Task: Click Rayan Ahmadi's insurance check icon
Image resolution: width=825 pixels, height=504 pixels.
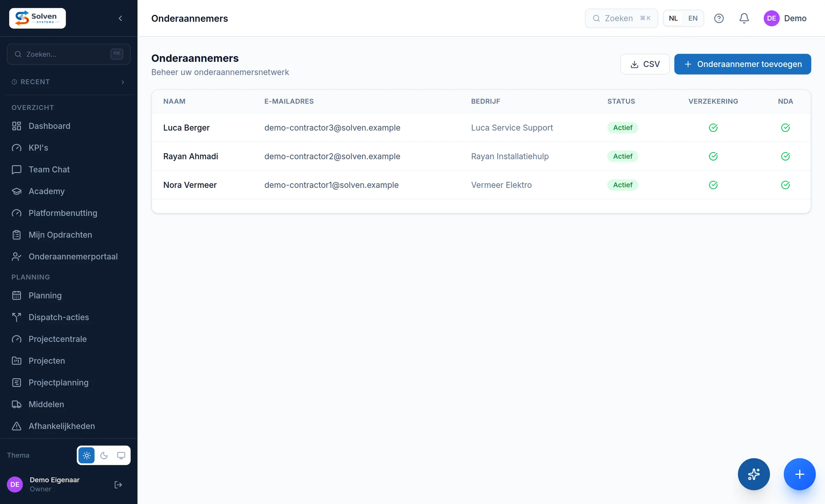Action: [x=713, y=156]
